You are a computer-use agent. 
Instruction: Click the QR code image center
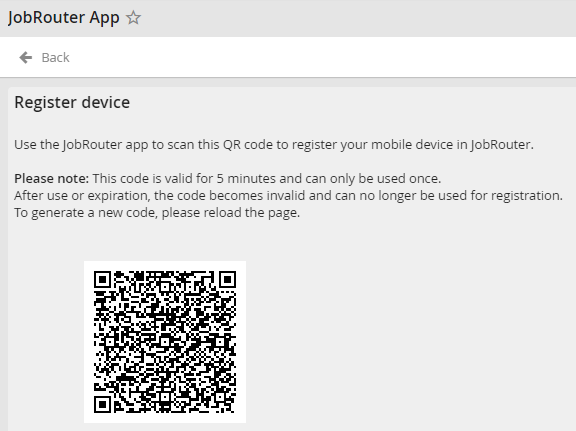[x=165, y=342]
